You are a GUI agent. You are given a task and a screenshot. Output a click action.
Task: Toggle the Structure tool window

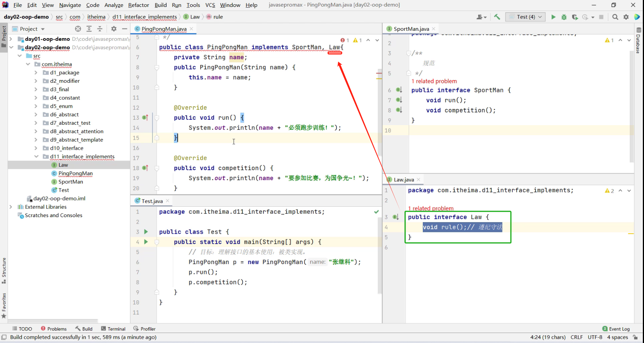point(4,269)
